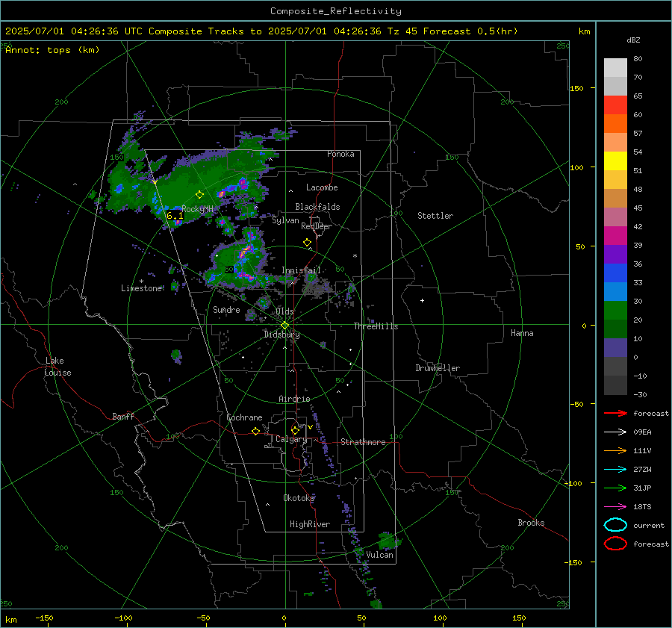Click the Annot: tops (km) label
The height and width of the screenshot is (628, 672).
52,50
